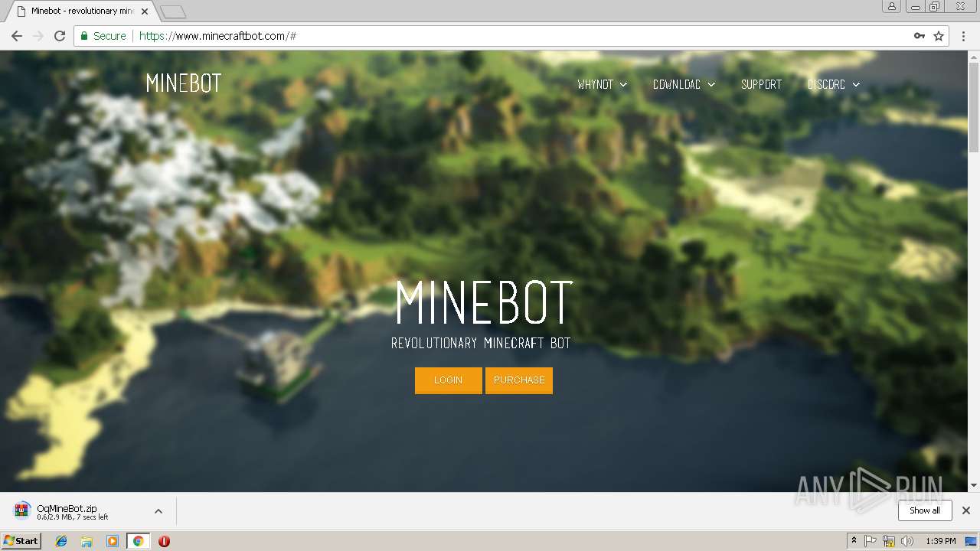The width and height of the screenshot is (980, 551).
Task: Close the downloads bar
Action: [x=966, y=510]
